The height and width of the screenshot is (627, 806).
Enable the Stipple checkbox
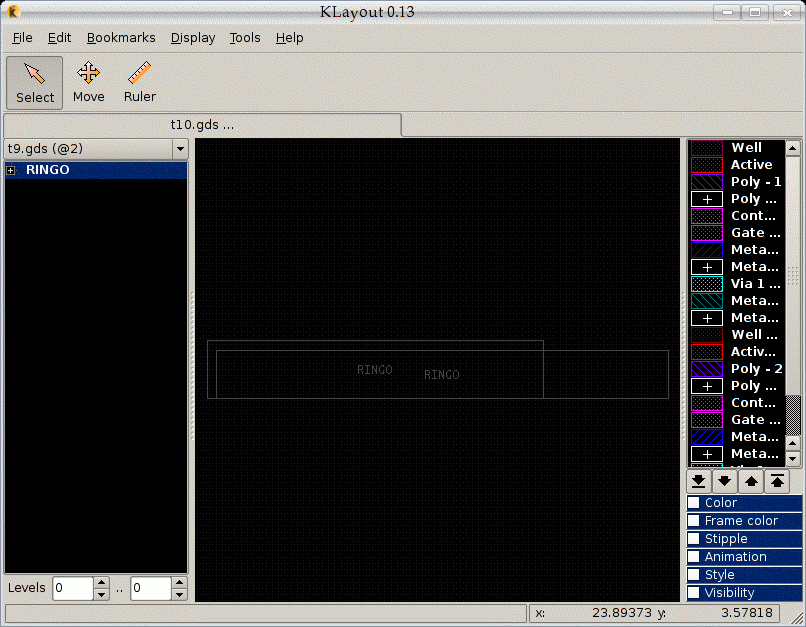pyautogui.click(x=694, y=539)
